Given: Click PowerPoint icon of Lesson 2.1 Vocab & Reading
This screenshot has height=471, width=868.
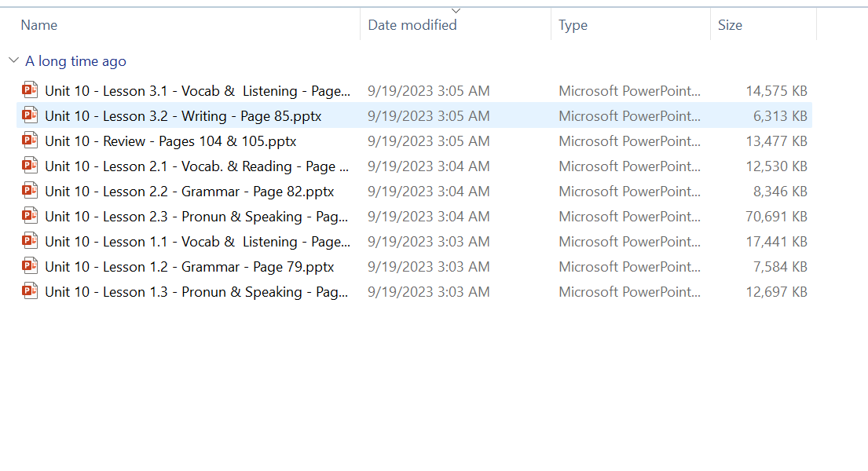Looking at the screenshot, I should coord(30,166).
